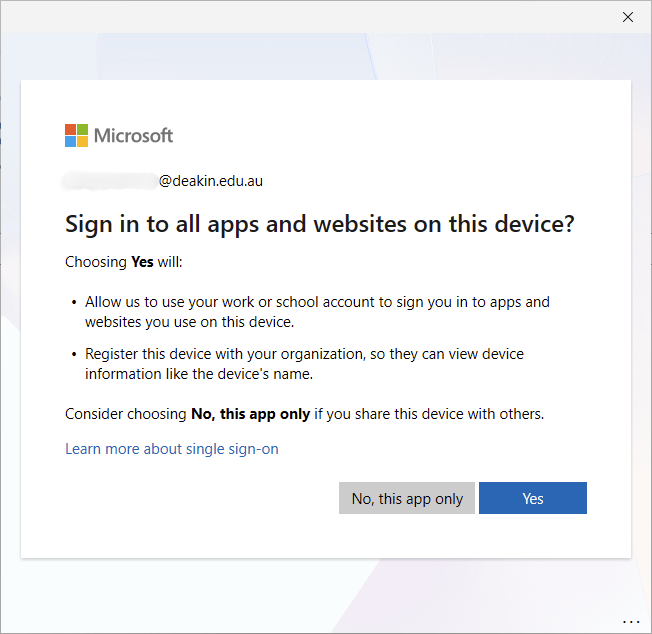Open Learn more about single sign-on link
This screenshot has height=634, width=652.
click(172, 449)
